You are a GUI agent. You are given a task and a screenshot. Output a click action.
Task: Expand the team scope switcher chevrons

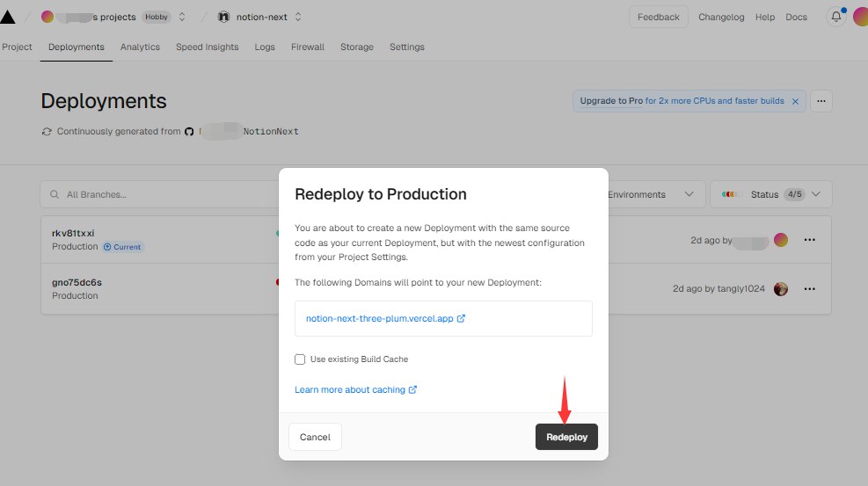pos(181,17)
